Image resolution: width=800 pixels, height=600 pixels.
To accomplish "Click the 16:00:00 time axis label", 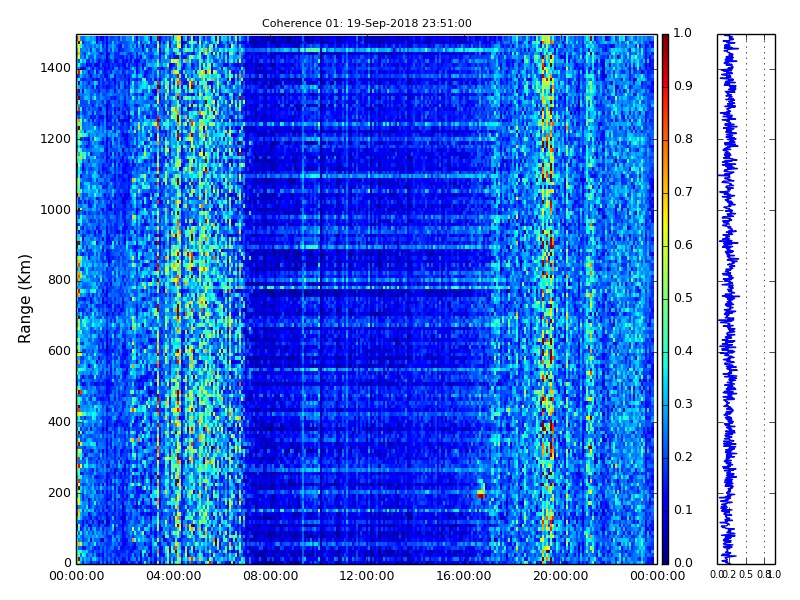I will (464, 576).
